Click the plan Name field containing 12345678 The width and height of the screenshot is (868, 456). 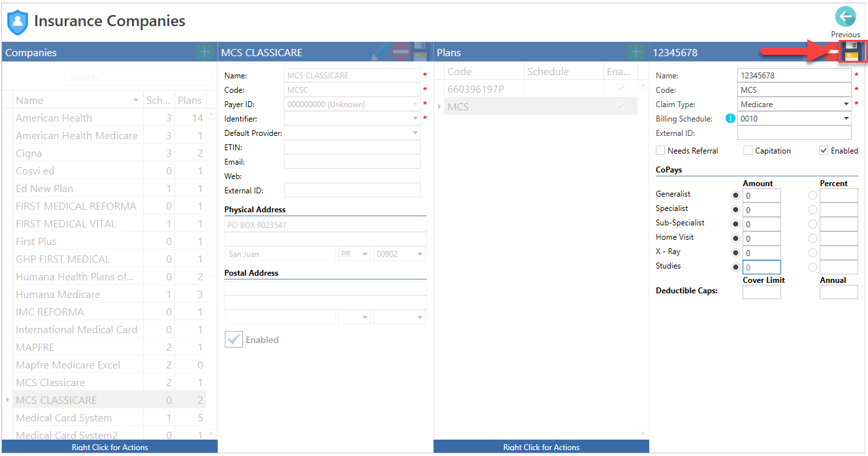click(794, 76)
